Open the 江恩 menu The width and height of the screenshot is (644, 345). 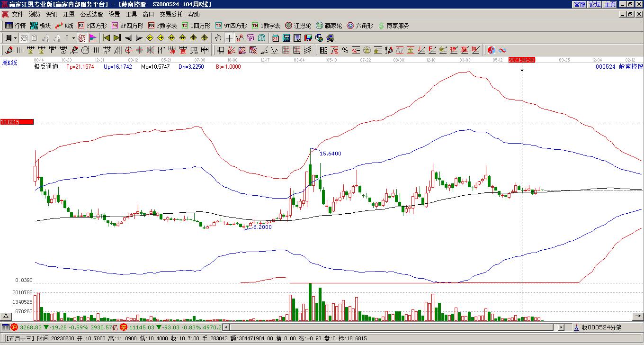pos(69,15)
